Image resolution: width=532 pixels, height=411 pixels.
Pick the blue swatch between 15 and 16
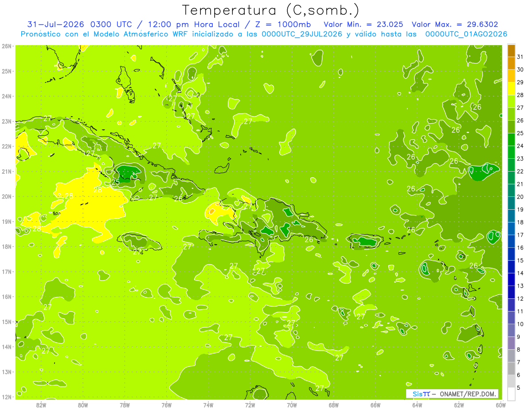pos(511,254)
